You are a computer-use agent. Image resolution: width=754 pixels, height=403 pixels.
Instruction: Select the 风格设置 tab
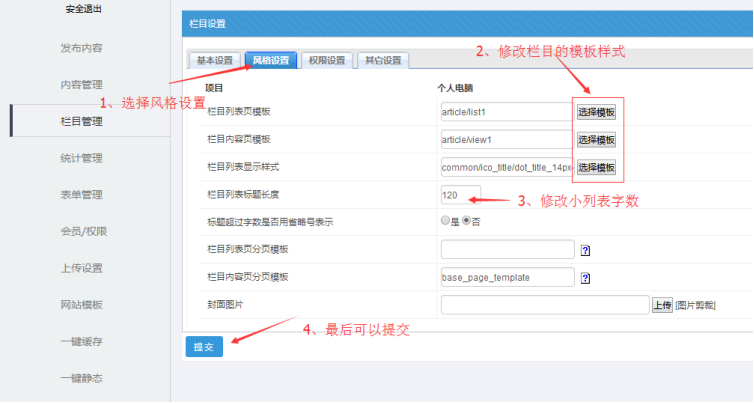(270, 60)
